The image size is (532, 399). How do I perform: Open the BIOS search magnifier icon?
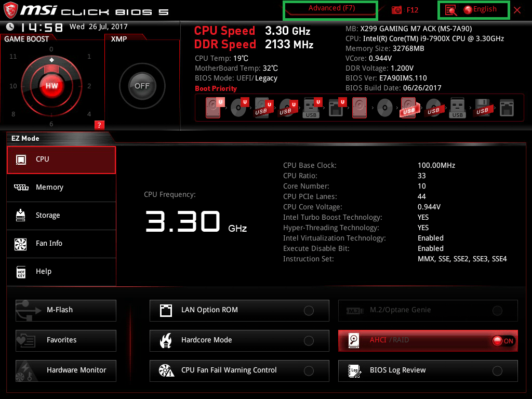(x=450, y=10)
